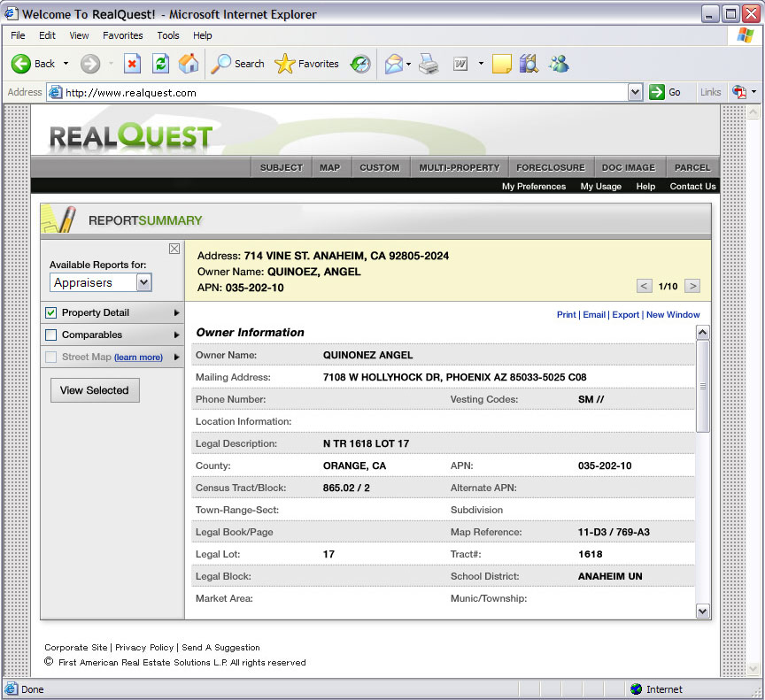Click the grey Forward arrow button
765x700 pixels.
click(90, 64)
